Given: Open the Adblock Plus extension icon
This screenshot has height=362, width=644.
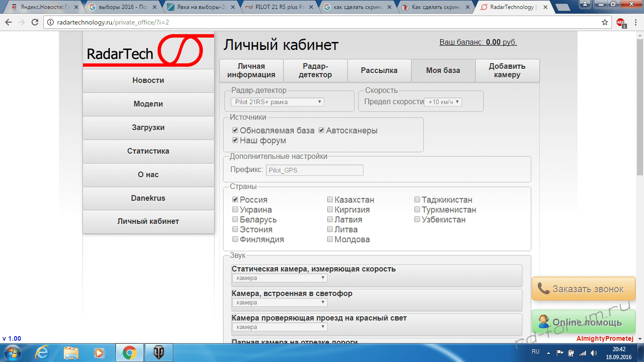Looking at the screenshot, I should [620, 23].
